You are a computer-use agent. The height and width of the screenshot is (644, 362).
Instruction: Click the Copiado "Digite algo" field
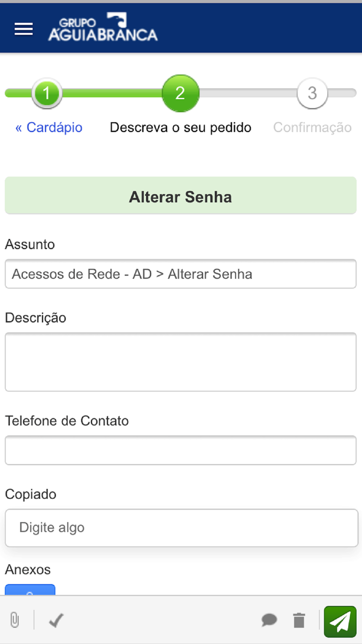coord(181,528)
